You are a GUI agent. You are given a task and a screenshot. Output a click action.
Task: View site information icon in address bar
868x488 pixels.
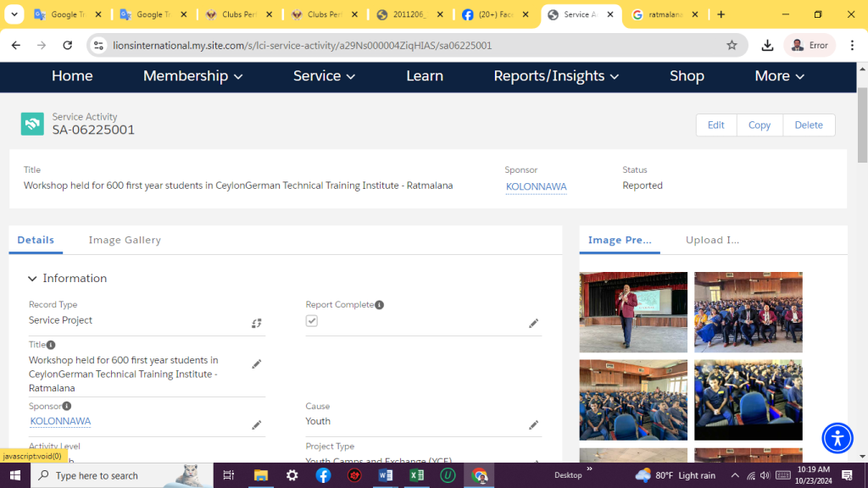[x=98, y=46]
